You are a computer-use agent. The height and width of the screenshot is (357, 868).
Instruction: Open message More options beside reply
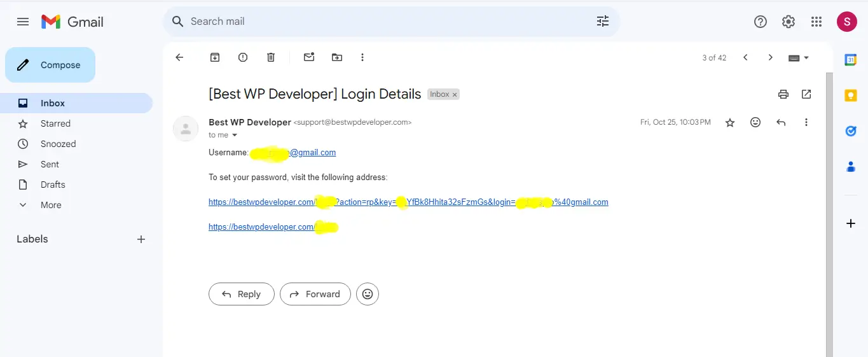tap(806, 122)
